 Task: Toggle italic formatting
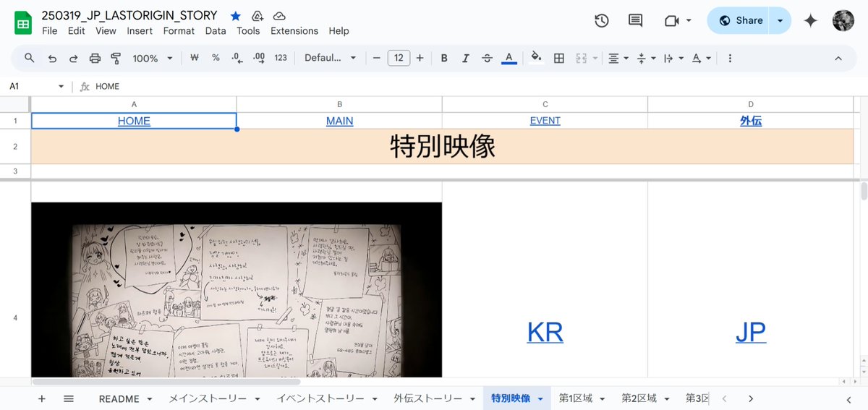465,58
